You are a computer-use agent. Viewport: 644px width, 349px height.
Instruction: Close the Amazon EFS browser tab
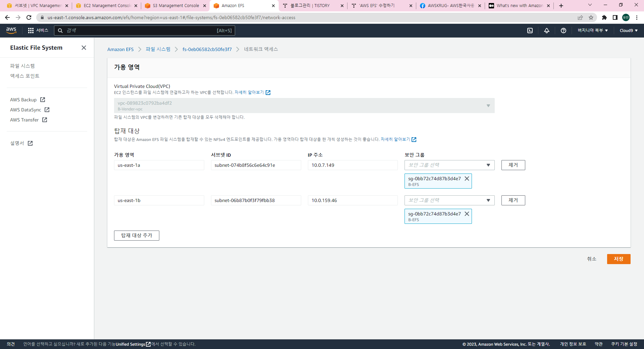pos(273,6)
